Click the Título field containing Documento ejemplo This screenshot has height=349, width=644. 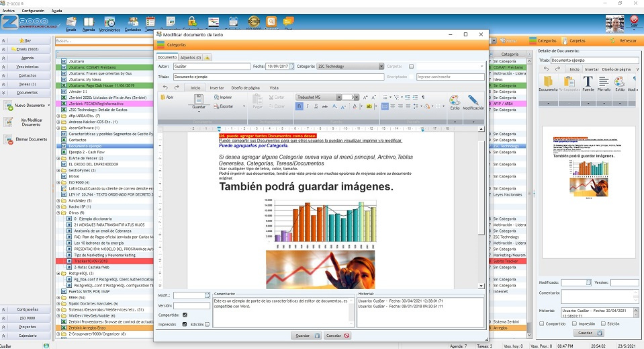pyautogui.click(x=278, y=77)
